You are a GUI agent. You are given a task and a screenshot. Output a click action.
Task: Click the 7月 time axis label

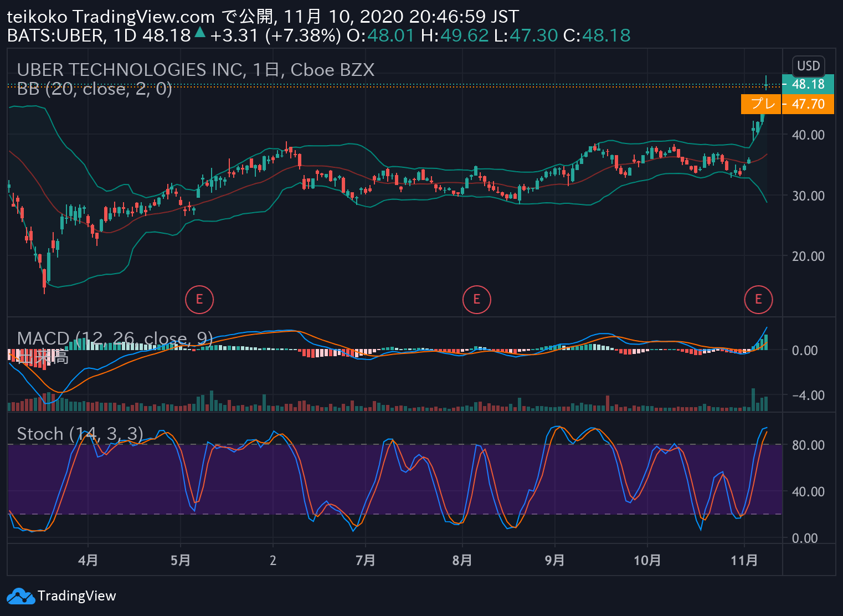[x=366, y=560]
